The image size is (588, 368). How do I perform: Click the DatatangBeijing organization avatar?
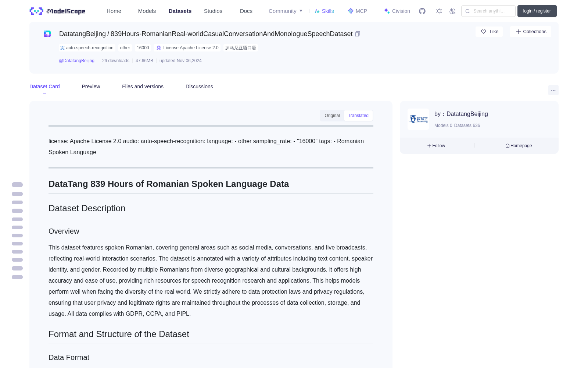[418, 119]
